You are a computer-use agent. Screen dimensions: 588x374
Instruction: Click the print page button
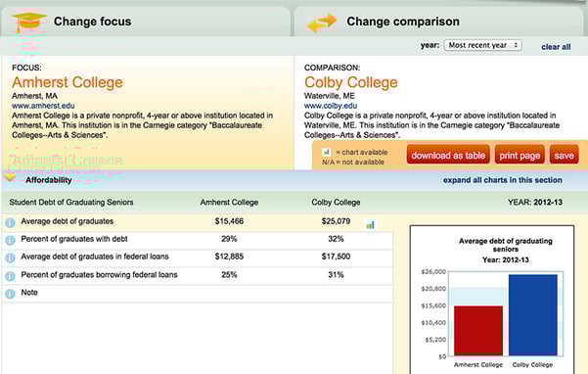click(x=520, y=155)
